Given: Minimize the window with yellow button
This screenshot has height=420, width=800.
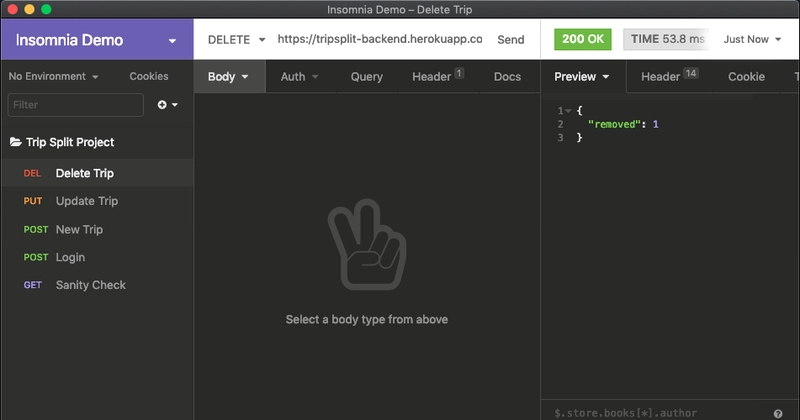Looking at the screenshot, I should tap(30, 9).
